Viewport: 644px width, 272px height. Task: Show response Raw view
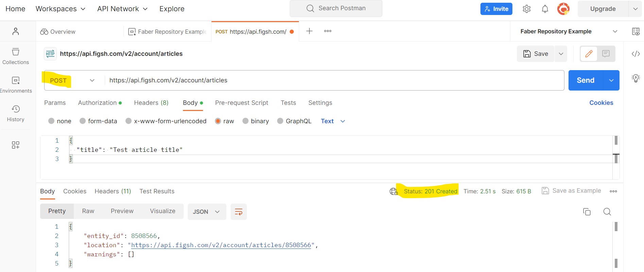tap(88, 211)
